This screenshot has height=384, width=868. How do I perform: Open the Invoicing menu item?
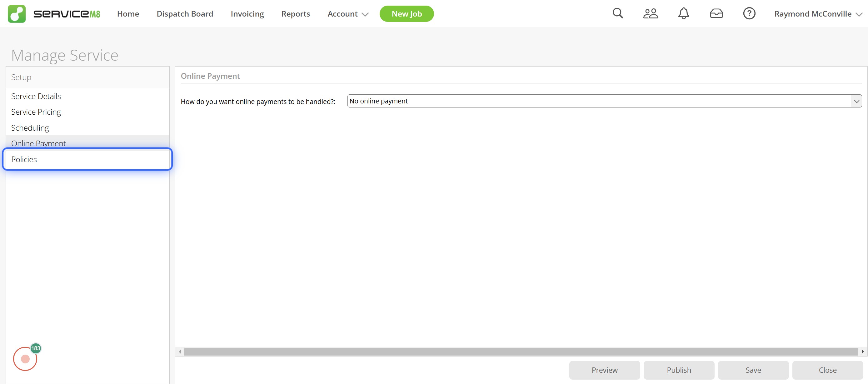[x=247, y=14]
